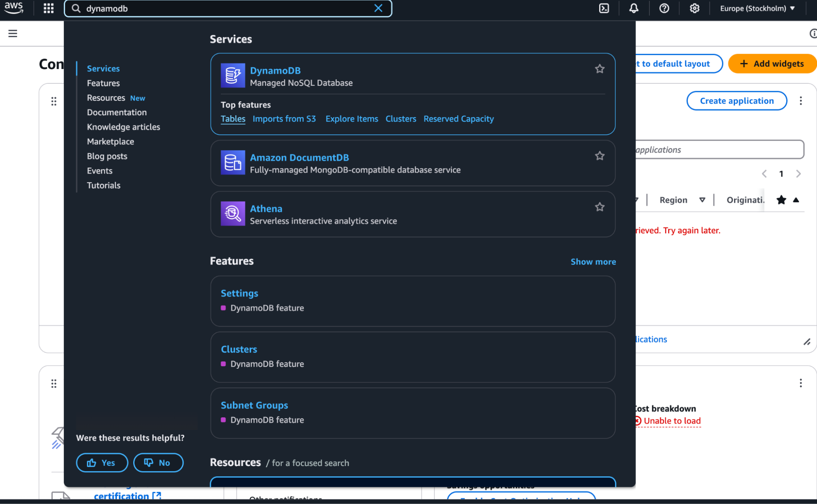Open Reserved Capacity feature link
This screenshot has width=817, height=504.
pos(459,119)
